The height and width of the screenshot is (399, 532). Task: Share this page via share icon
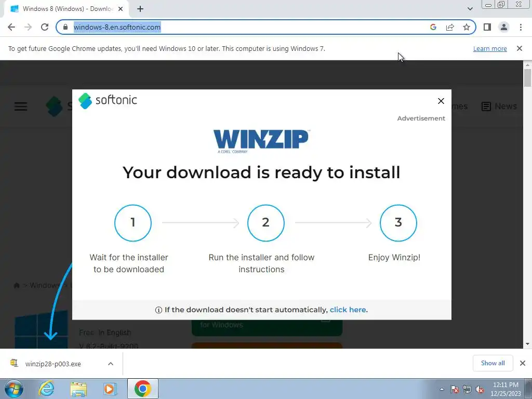click(450, 27)
